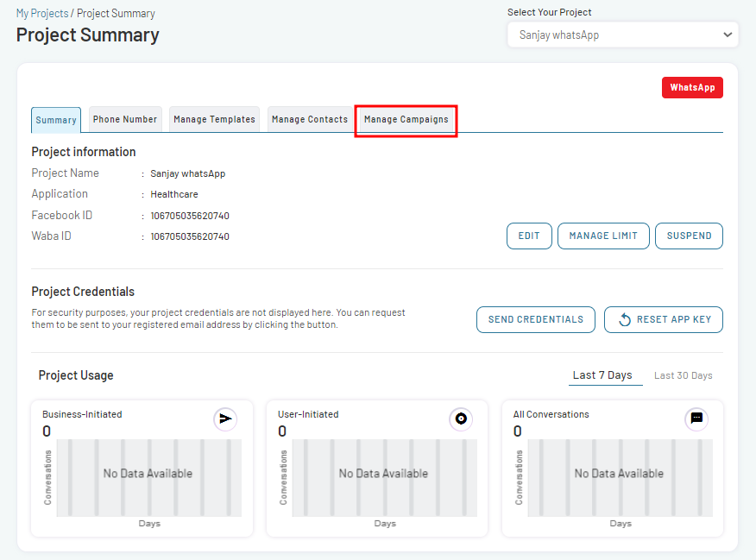
Task: Select the Last 7 Days usage range
Action: click(x=602, y=375)
